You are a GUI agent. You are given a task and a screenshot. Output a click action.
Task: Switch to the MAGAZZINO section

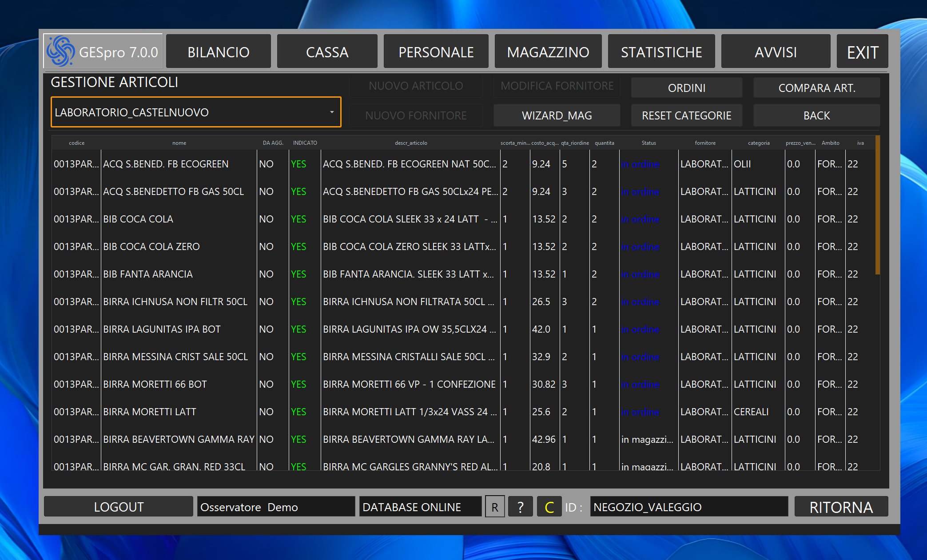click(x=548, y=52)
